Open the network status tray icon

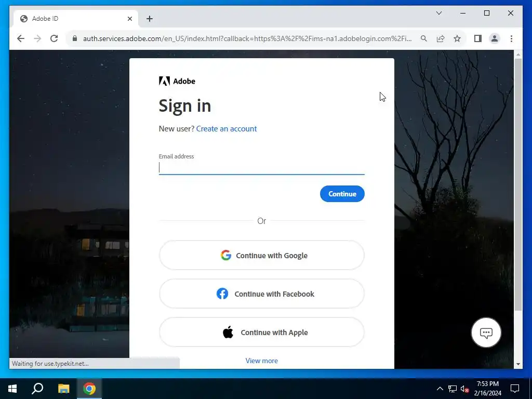(x=453, y=389)
